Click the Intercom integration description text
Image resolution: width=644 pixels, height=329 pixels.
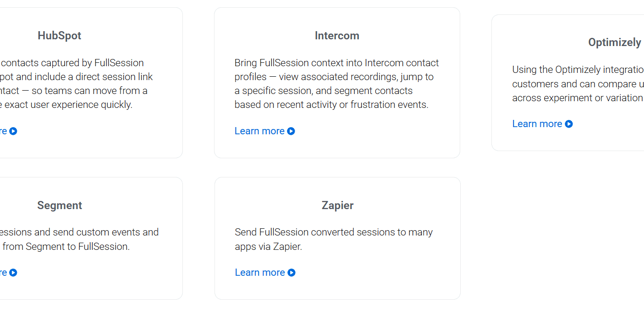tap(336, 83)
